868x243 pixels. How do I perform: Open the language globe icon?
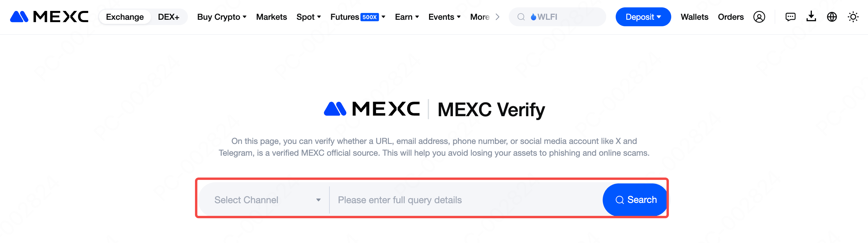832,17
